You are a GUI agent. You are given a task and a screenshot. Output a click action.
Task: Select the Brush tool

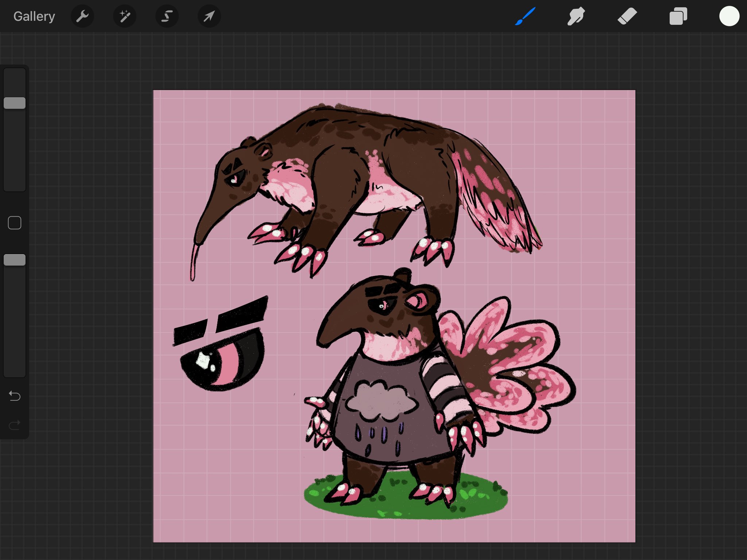coord(525,16)
